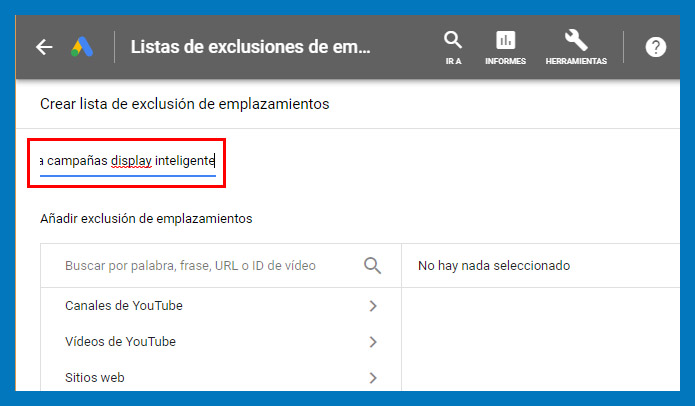Click the Crear lista de exclusión de emplazamientos heading
Image resolution: width=695 pixels, height=406 pixels.
tap(185, 104)
